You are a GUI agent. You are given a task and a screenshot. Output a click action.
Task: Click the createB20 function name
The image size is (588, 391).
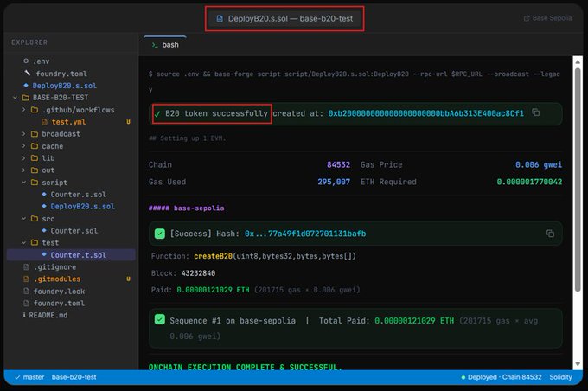point(213,256)
